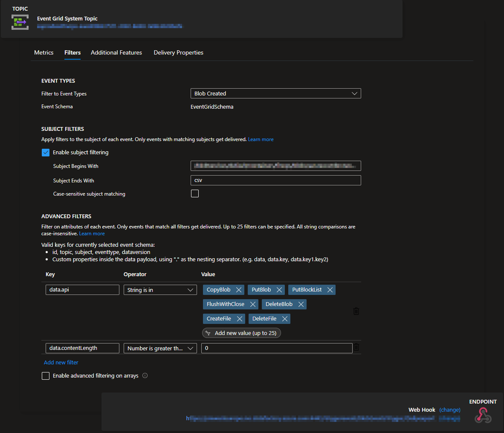
Task: Delete the data.contentLength filter with trash icon
Action: point(356,347)
